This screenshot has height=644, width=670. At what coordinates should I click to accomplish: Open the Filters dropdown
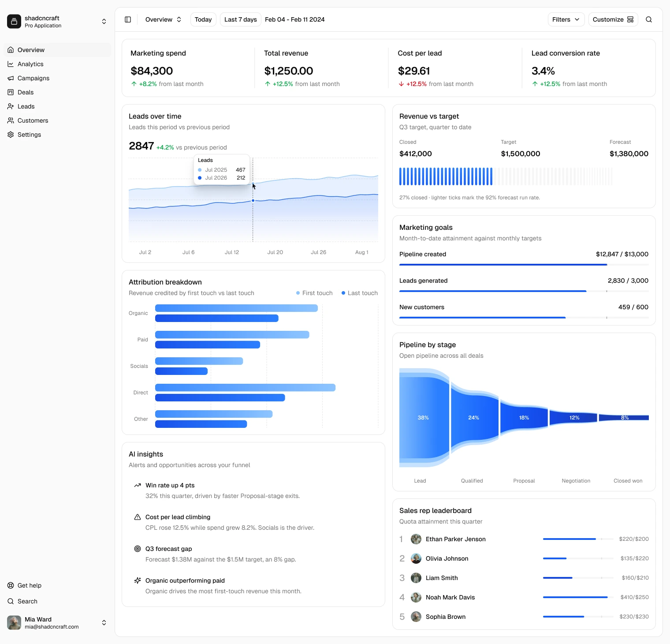pyautogui.click(x=566, y=19)
